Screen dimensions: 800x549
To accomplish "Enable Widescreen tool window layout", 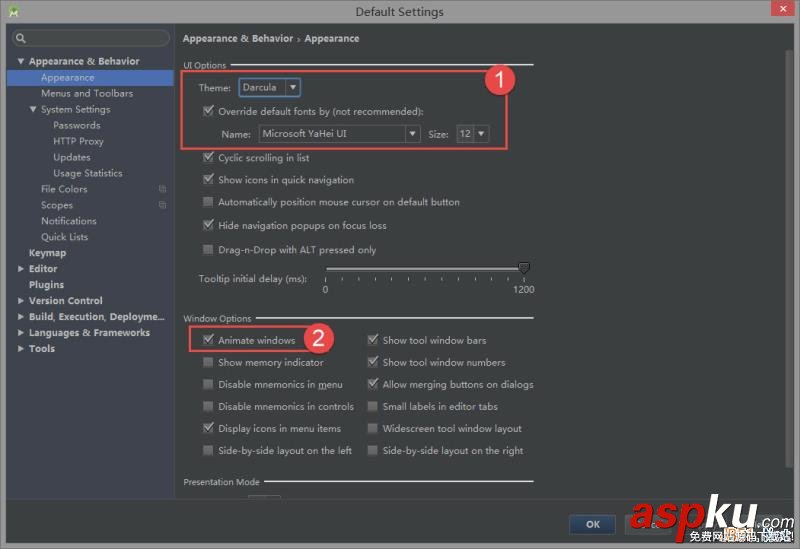I will pyautogui.click(x=372, y=428).
